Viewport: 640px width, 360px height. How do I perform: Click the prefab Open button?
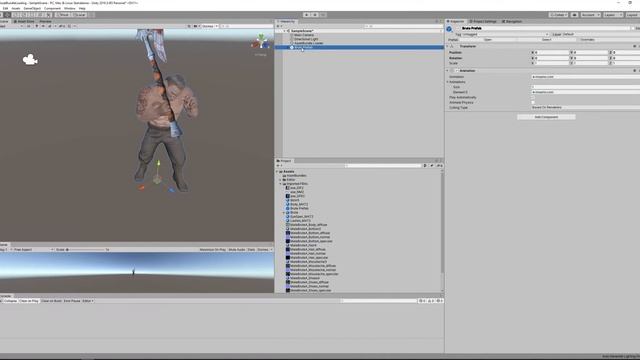488,40
